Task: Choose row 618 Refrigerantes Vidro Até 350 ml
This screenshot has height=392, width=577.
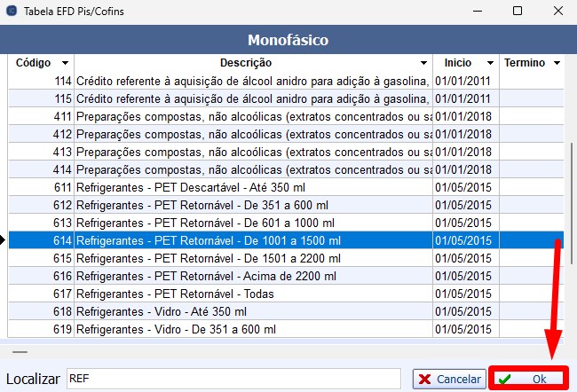Action: click(x=253, y=311)
